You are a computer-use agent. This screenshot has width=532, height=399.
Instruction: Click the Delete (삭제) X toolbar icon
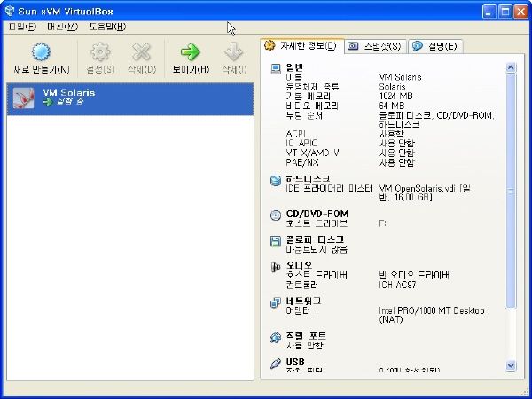point(142,52)
